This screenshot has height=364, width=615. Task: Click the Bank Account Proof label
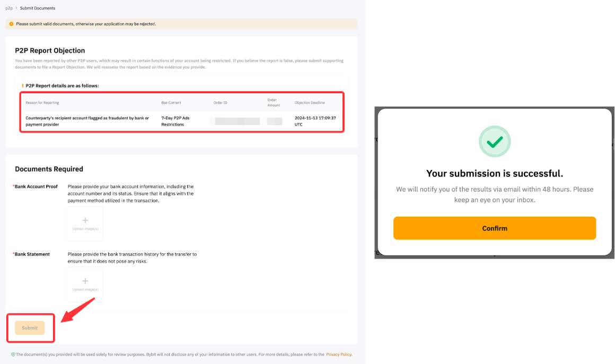click(36, 187)
